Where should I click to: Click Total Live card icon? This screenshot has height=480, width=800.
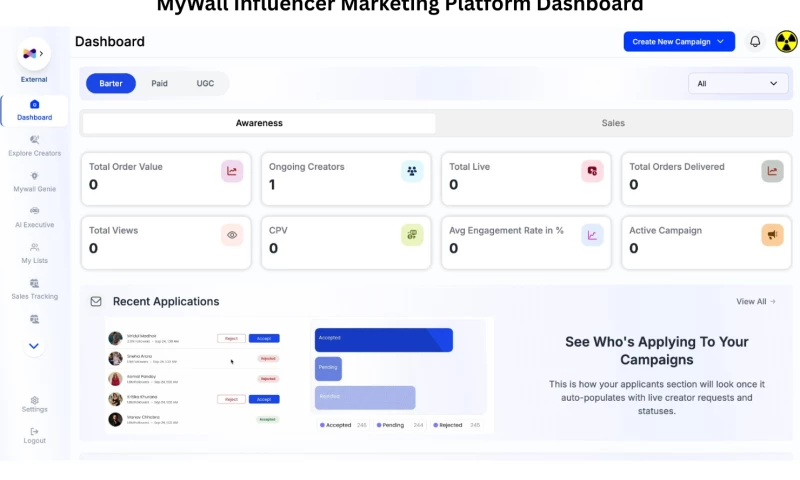pyautogui.click(x=592, y=171)
